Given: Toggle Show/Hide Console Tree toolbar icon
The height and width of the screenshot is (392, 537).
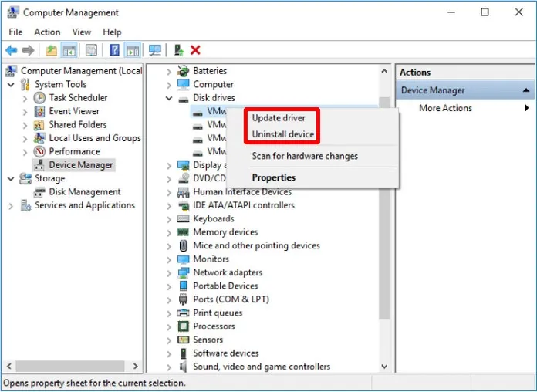Looking at the screenshot, I should [x=69, y=51].
